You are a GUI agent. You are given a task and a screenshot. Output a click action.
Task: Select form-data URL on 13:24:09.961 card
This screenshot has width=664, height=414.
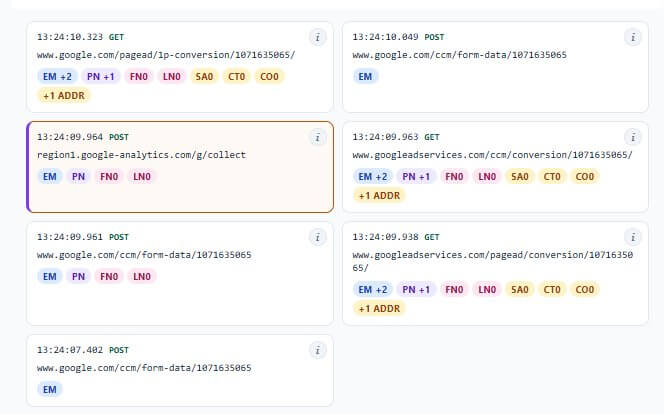click(144, 255)
